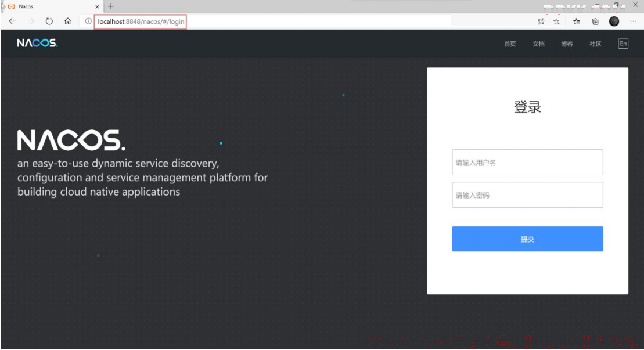This screenshot has height=350, width=644.
Task: Open the favorites list
Action: 577,21
